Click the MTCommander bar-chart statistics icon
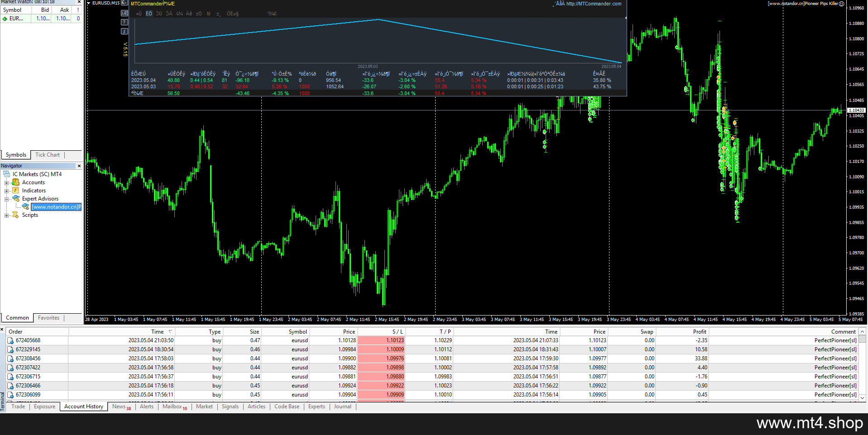The width and height of the screenshot is (868, 435). [x=125, y=31]
